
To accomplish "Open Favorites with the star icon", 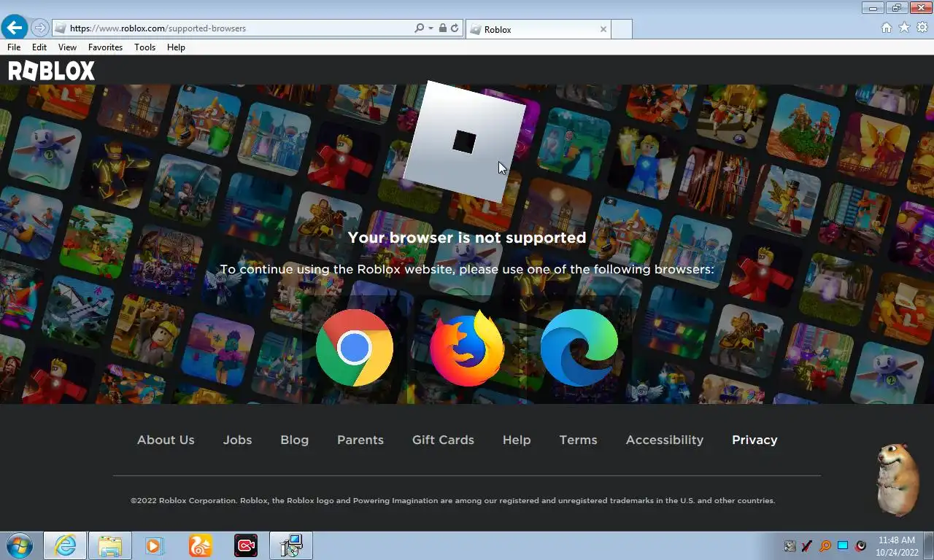I will [904, 28].
